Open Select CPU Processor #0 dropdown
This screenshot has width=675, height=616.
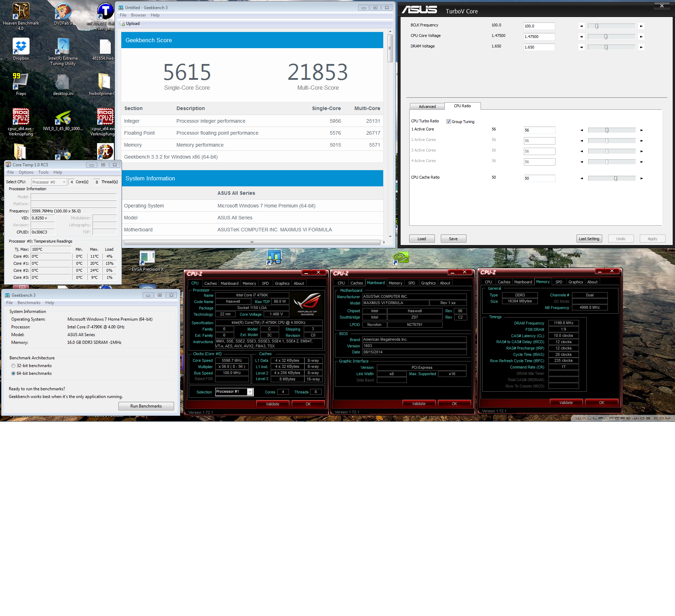tap(49, 182)
